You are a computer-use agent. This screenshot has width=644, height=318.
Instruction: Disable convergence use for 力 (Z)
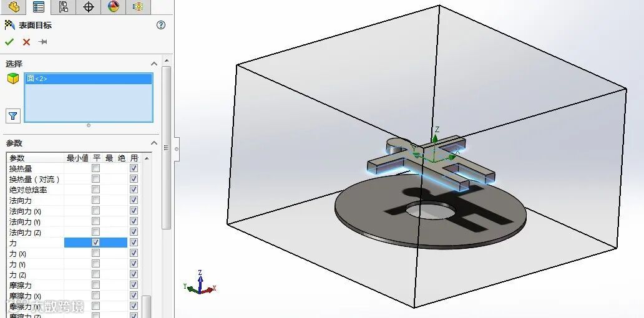pos(134,274)
